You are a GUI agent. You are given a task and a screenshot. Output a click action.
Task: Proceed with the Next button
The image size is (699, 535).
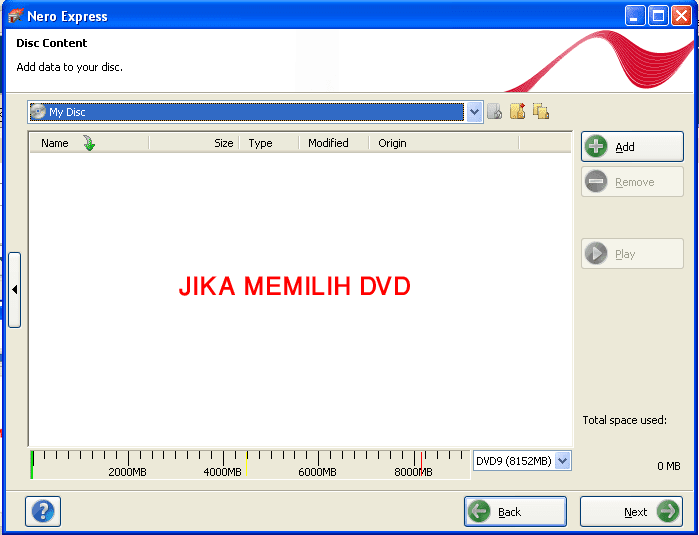(x=631, y=511)
